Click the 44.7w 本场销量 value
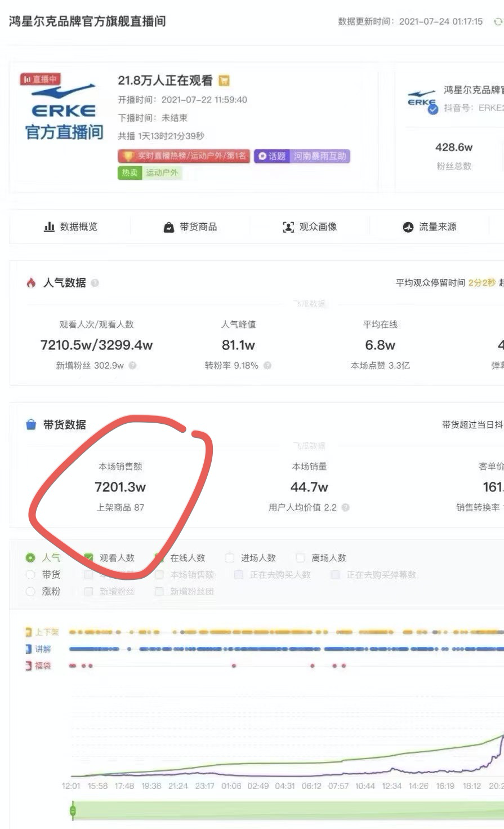Image resolution: width=504 pixels, height=829 pixels. [309, 487]
